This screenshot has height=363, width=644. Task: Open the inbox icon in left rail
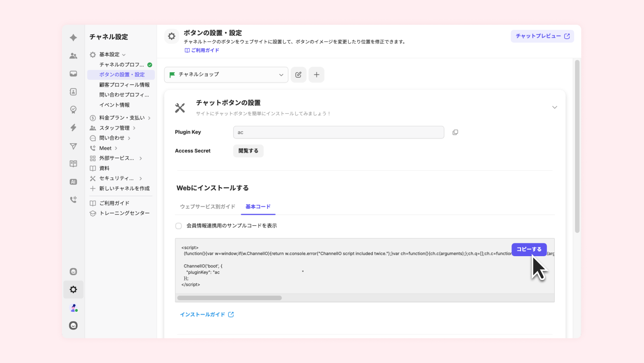73,74
